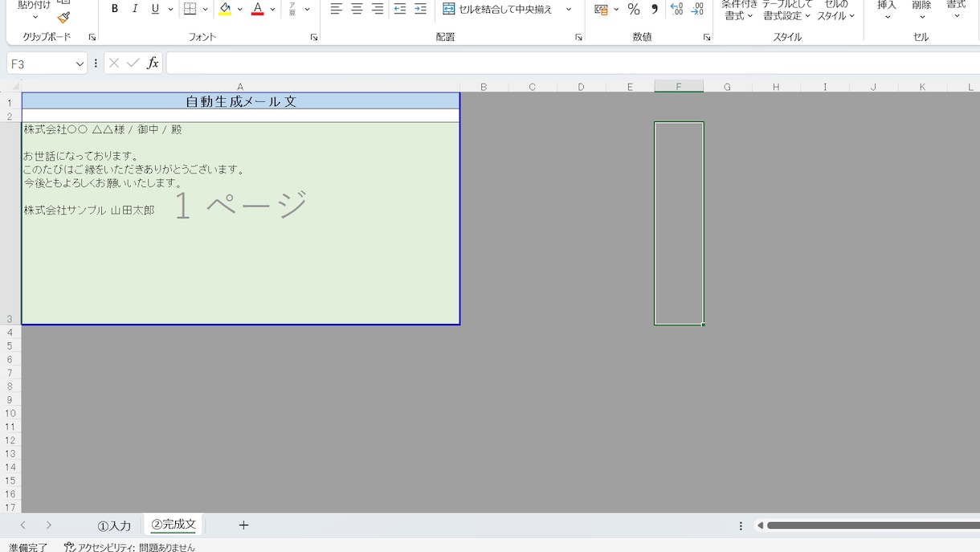Click セルを結合して中央揃え button
The image size is (980, 552).
click(498, 9)
